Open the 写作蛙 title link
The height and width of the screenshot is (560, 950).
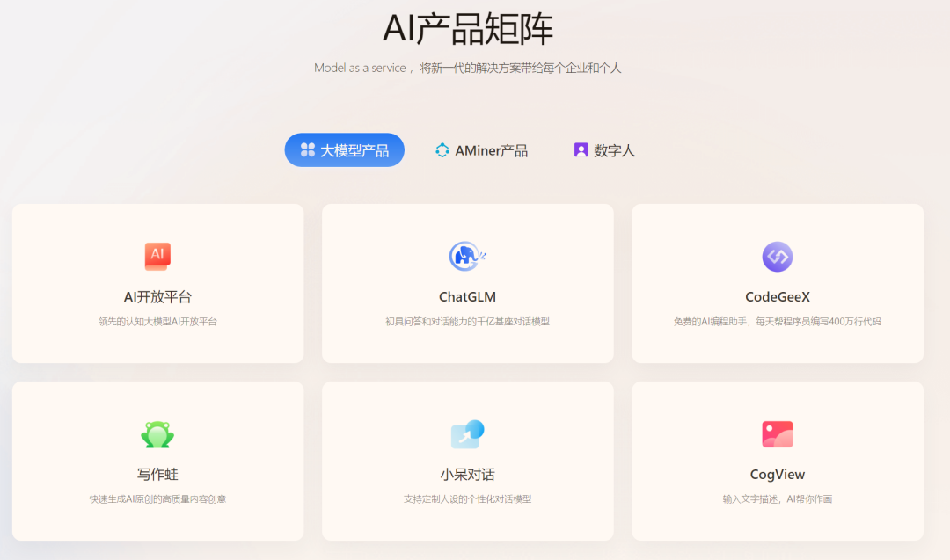pos(157,474)
